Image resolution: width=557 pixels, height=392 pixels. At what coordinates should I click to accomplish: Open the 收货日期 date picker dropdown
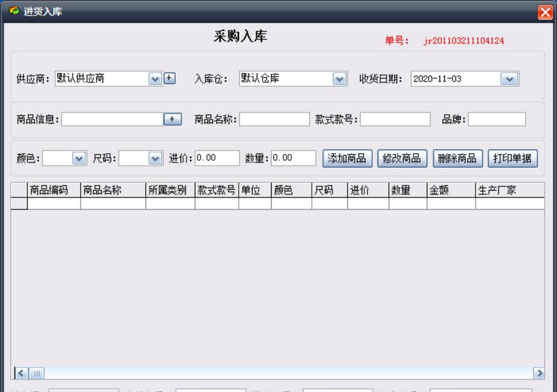pyautogui.click(x=510, y=77)
